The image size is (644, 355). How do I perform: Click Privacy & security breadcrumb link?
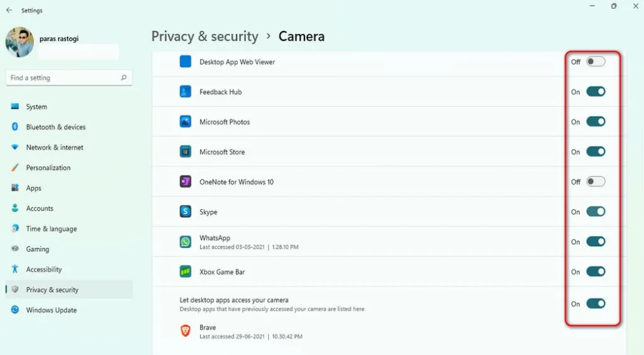click(x=205, y=37)
